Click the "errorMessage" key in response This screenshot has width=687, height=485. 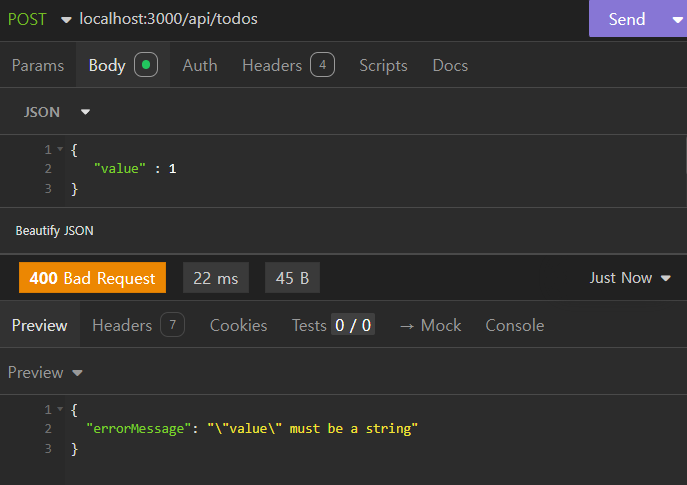click(138, 428)
